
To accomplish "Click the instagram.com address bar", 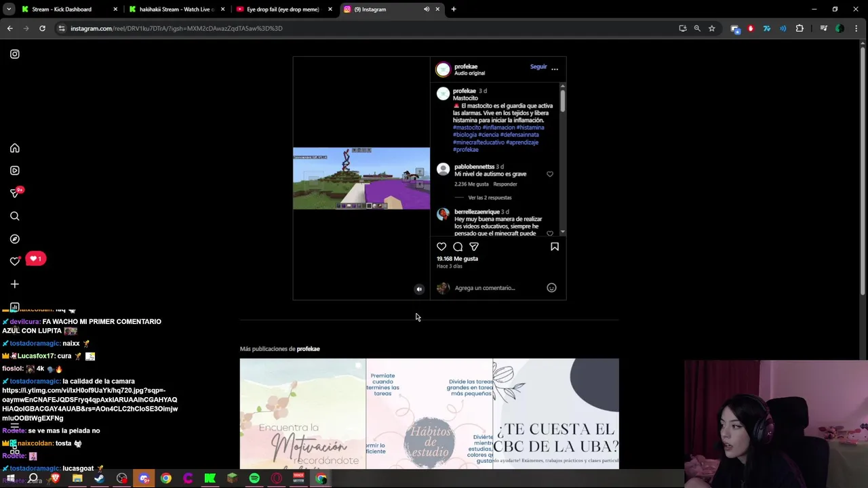I will coord(366,28).
